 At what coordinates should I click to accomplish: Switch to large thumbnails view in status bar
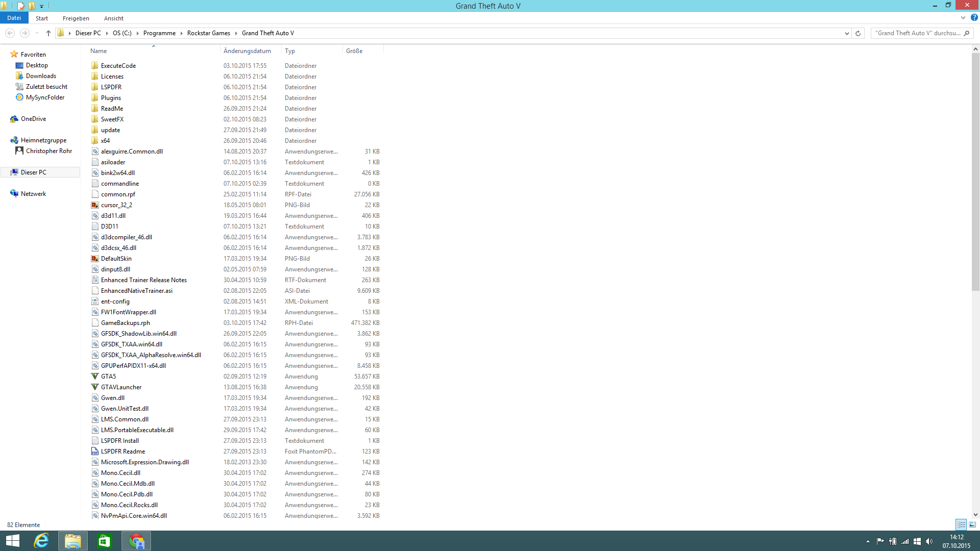(972, 524)
